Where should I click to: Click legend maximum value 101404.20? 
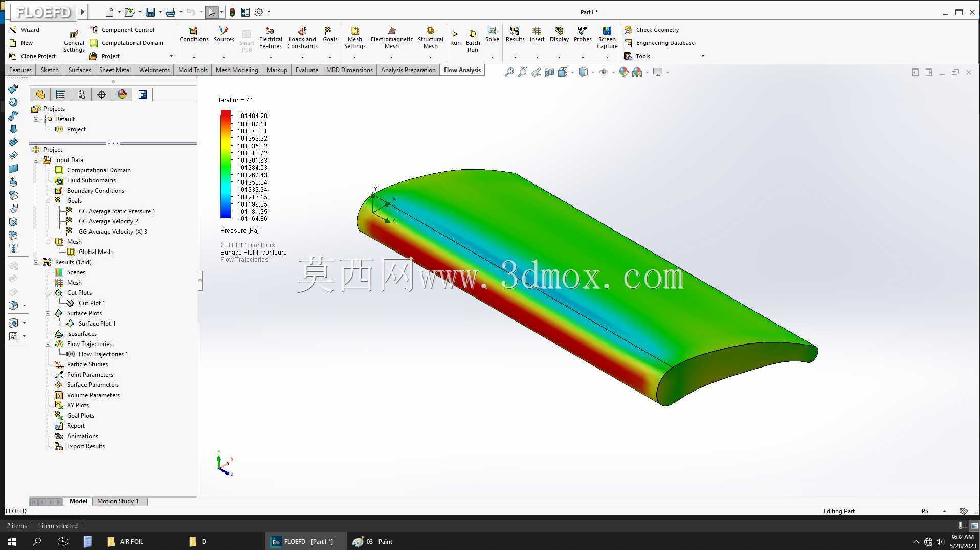click(252, 116)
